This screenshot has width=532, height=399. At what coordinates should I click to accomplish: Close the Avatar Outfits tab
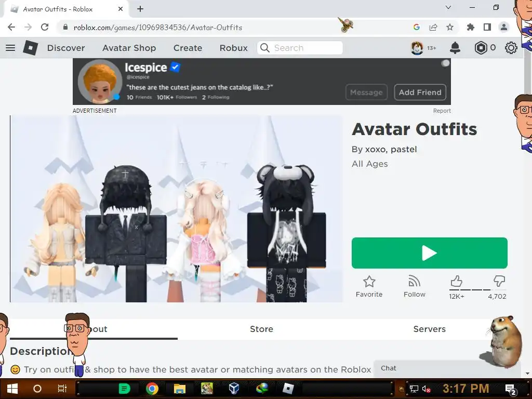[121, 9]
